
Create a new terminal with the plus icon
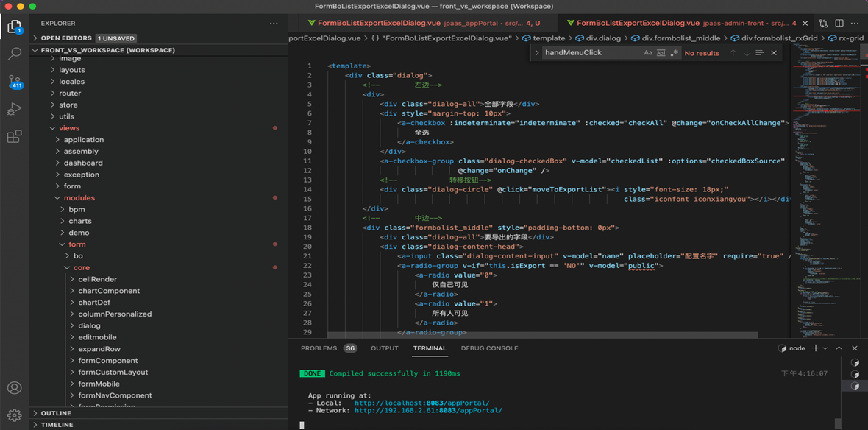click(x=816, y=348)
